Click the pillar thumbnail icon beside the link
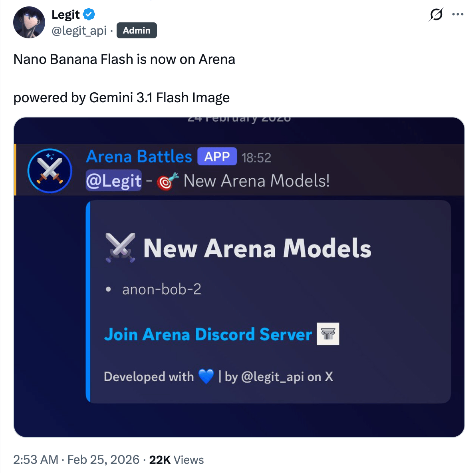The height and width of the screenshot is (473, 476). coord(328,334)
